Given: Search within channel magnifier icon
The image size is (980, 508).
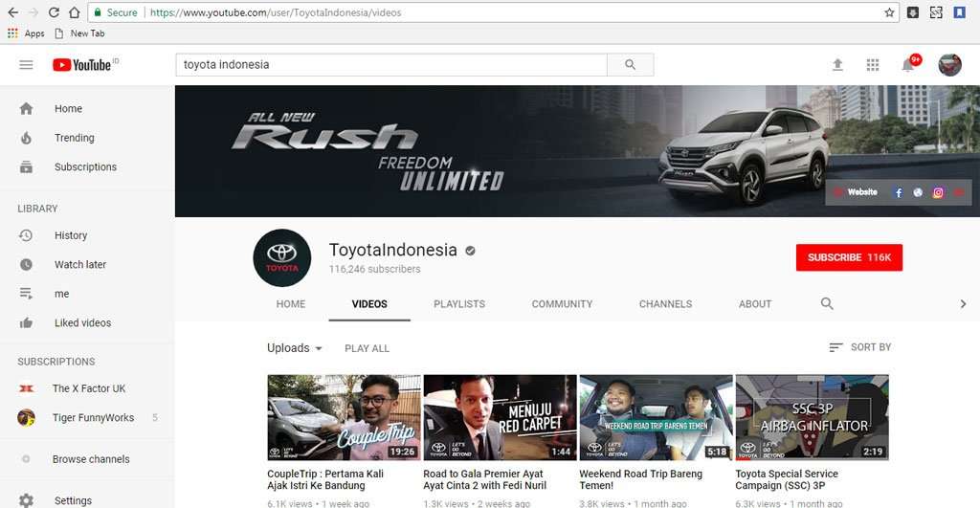Looking at the screenshot, I should click(x=826, y=303).
